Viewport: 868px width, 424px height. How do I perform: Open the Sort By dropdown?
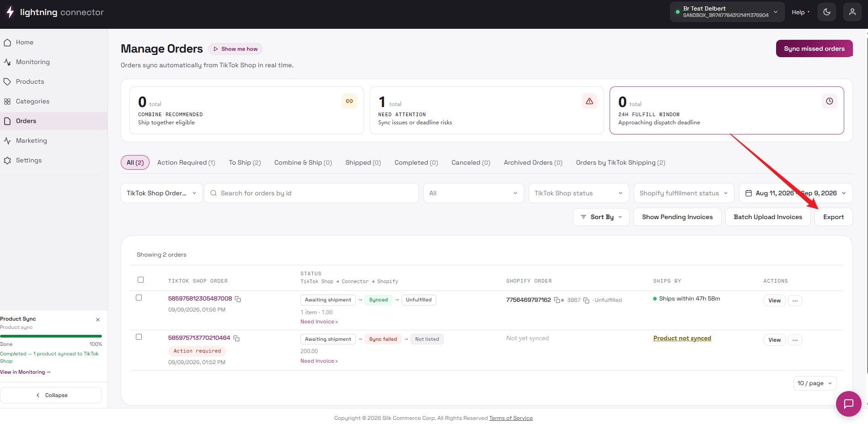(x=601, y=217)
